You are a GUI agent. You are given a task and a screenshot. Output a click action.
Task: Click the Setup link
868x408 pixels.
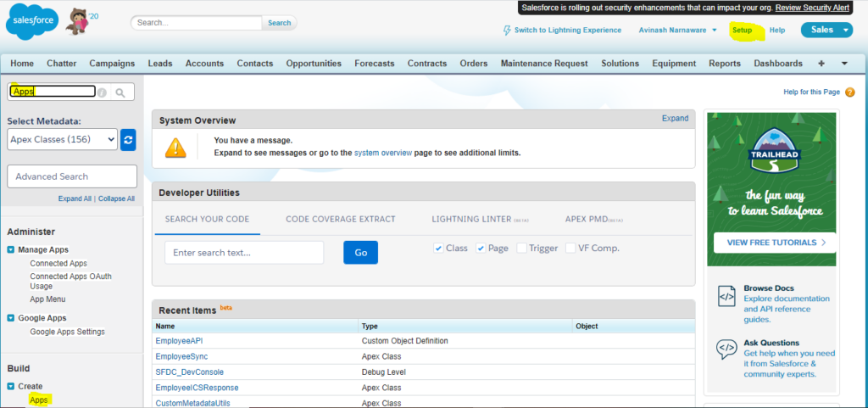(743, 31)
